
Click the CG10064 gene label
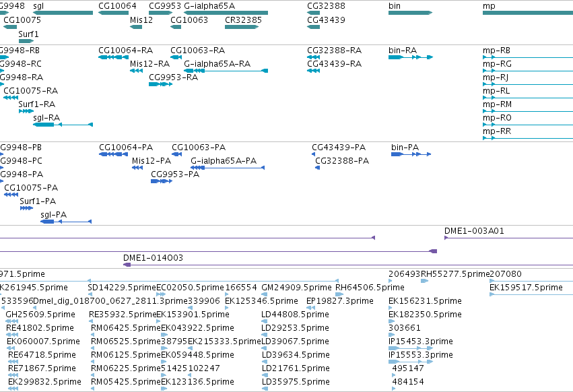click(117, 6)
